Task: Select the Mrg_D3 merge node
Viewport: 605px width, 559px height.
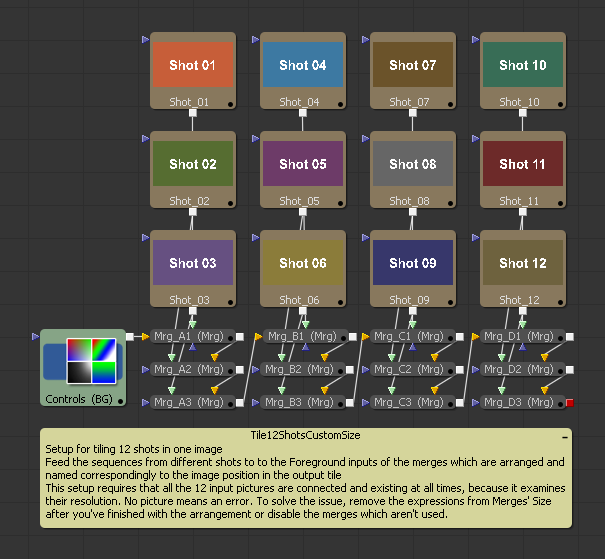Action: 523,403
